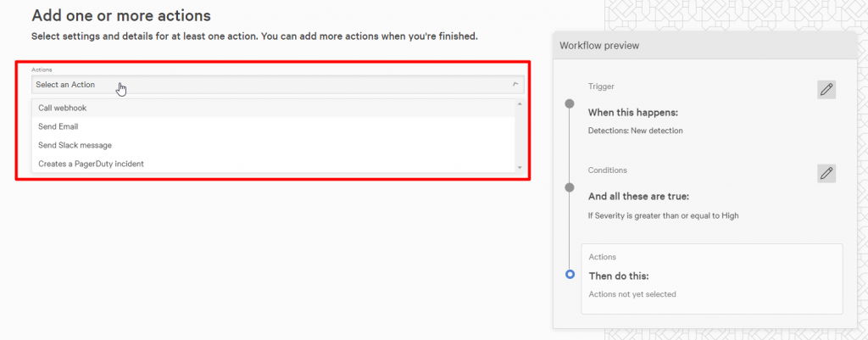Image resolution: width=868 pixels, height=340 pixels.
Task: Click the When this happens heading
Action: point(633,113)
